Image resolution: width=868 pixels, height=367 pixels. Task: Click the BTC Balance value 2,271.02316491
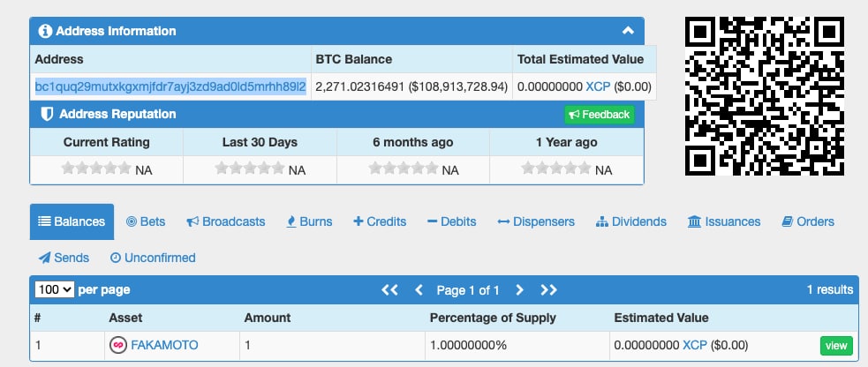pyautogui.click(x=359, y=86)
